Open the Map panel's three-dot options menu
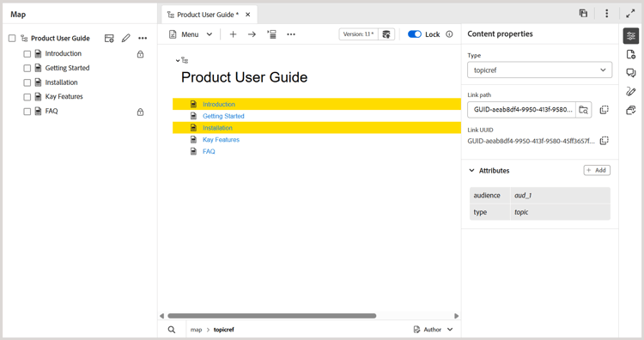 tap(143, 38)
